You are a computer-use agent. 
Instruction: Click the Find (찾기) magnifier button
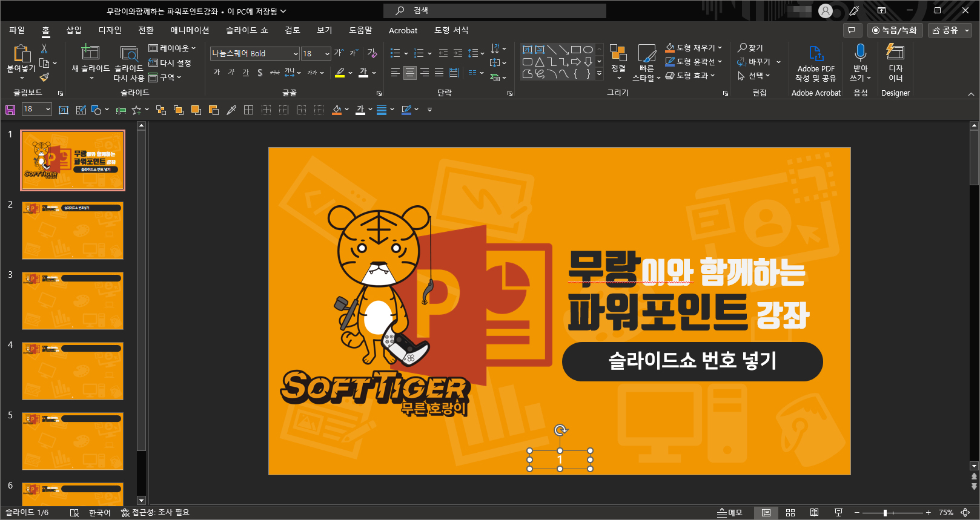[x=750, y=48]
